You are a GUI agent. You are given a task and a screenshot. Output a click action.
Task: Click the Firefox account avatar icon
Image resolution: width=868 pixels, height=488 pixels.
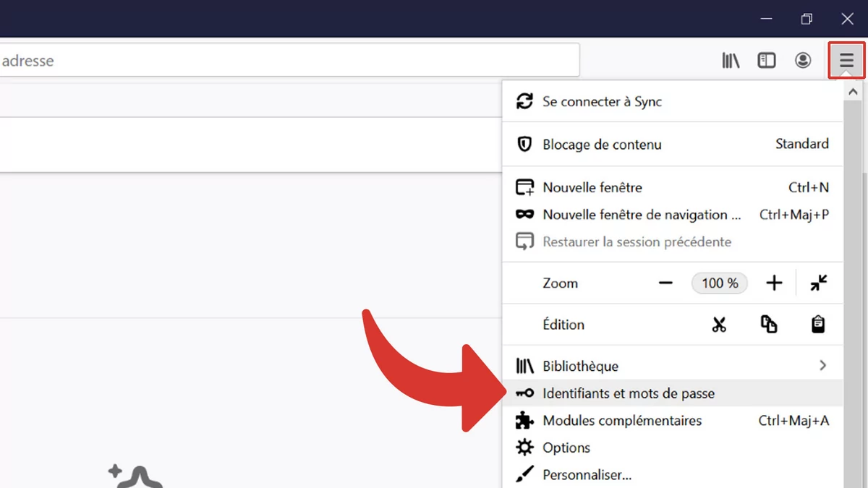point(803,61)
